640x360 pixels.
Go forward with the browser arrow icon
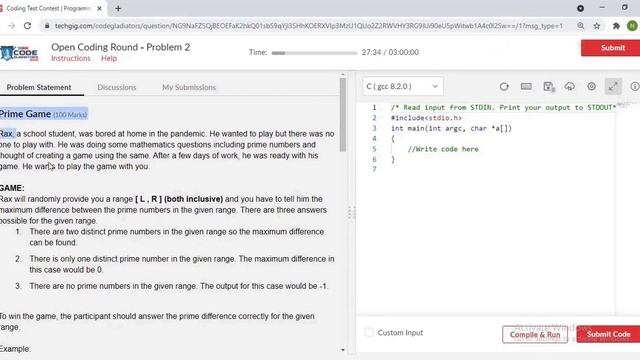11,26
